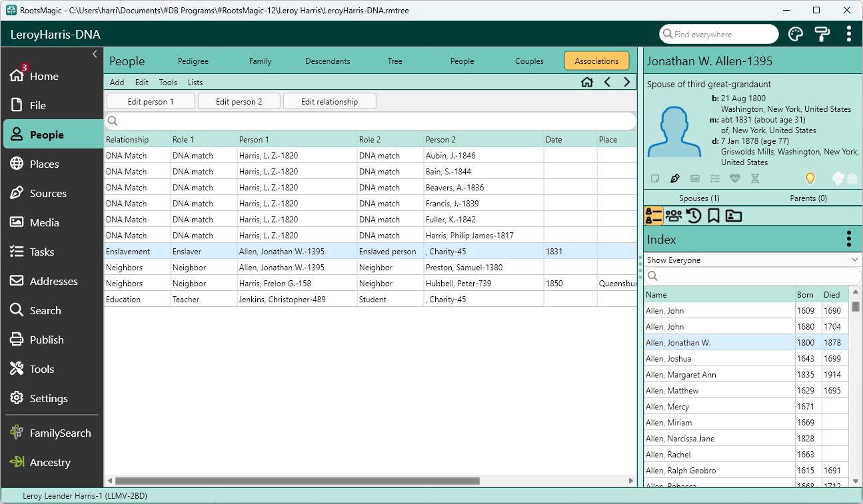863x504 pixels.
Task: Select the Couples view tab
Action: pyautogui.click(x=530, y=61)
